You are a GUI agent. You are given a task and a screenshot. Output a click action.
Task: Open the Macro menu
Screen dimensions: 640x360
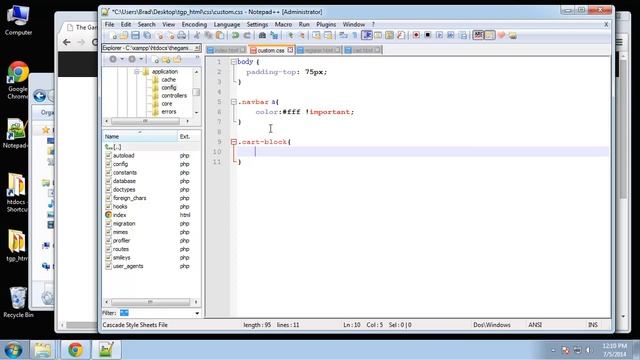tap(283, 24)
